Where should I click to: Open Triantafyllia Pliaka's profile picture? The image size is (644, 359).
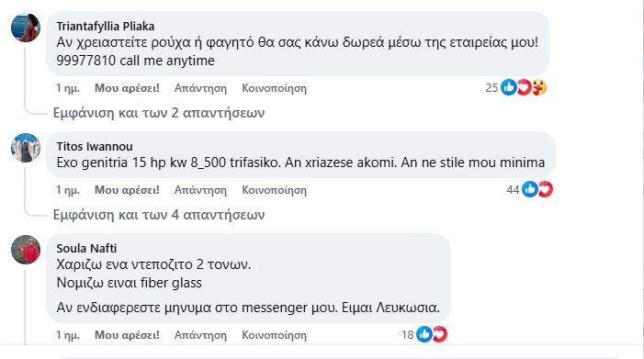(x=26, y=28)
